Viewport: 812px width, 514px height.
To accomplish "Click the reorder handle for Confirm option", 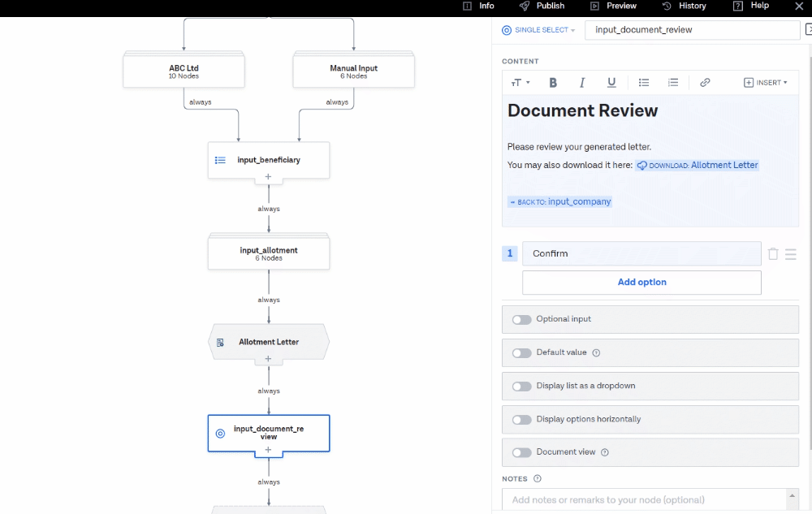I will pyautogui.click(x=790, y=253).
